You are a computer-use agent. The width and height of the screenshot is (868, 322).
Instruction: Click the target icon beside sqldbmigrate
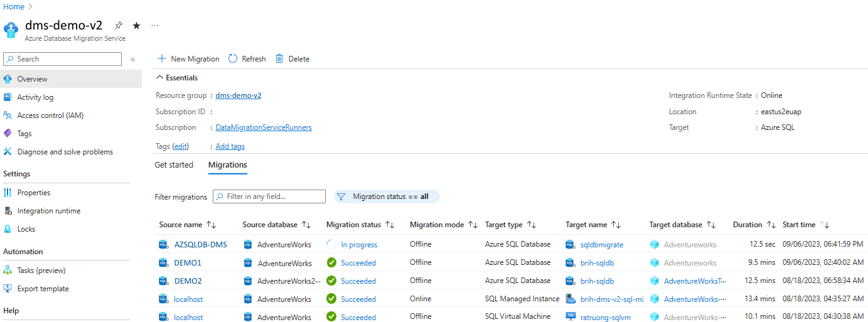[570, 245]
